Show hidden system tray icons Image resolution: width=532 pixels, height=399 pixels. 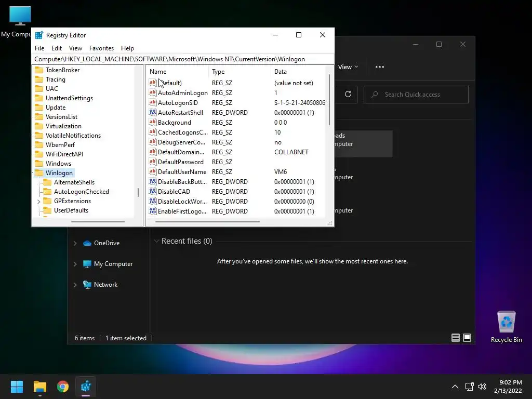pos(455,387)
